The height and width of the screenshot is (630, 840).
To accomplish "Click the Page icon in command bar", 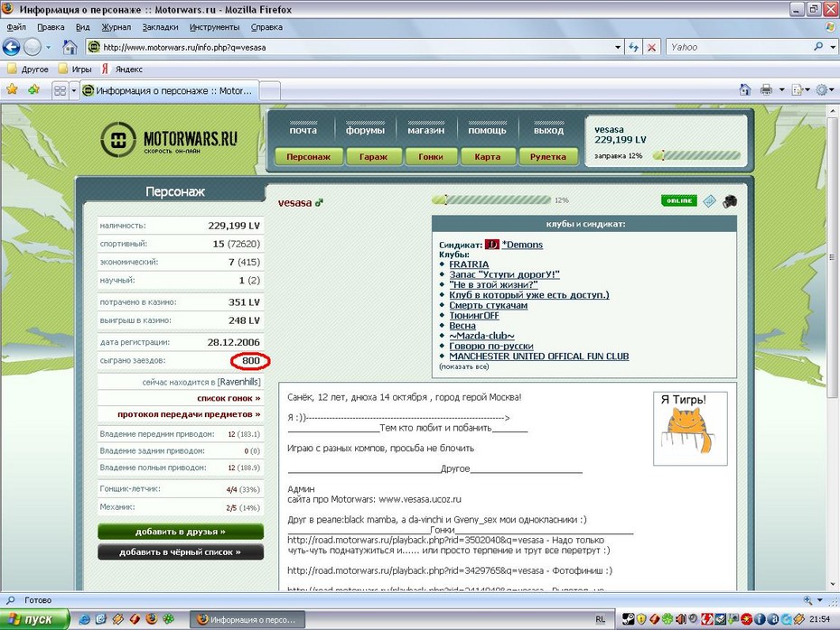I will pos(798,90).
